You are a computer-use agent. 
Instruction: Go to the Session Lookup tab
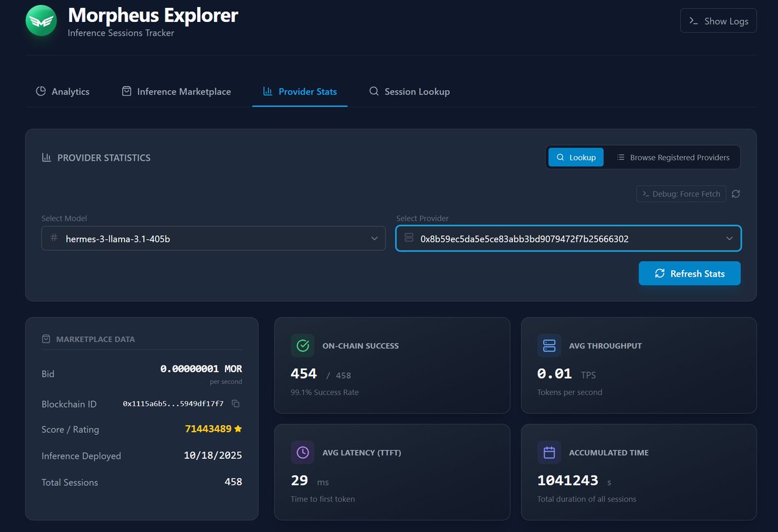pyautogui.click(x=409, y=91)
